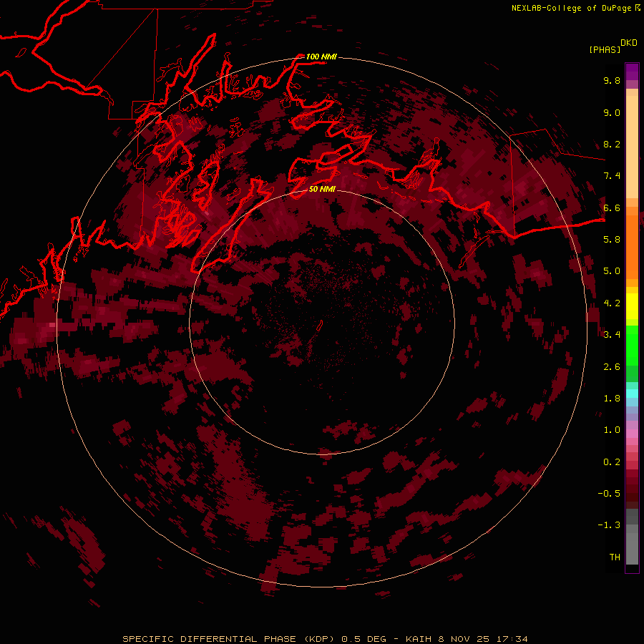Select the orange segment of the color bar
Viewport: 644px width, 644px height.
coord(632,247)
